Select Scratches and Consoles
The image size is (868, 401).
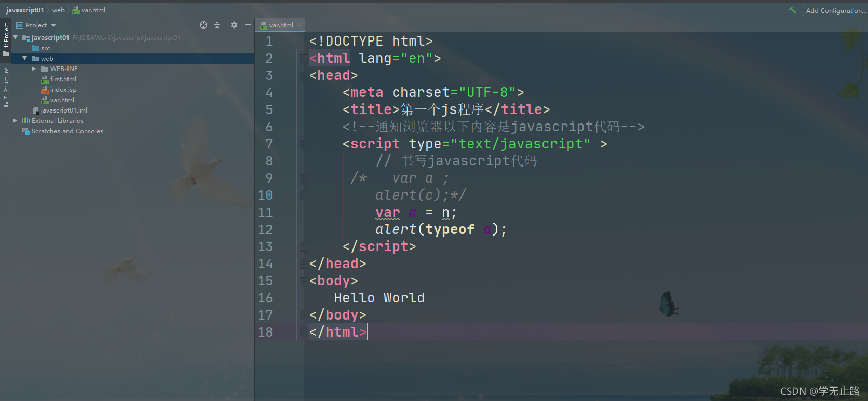point(67,131)
